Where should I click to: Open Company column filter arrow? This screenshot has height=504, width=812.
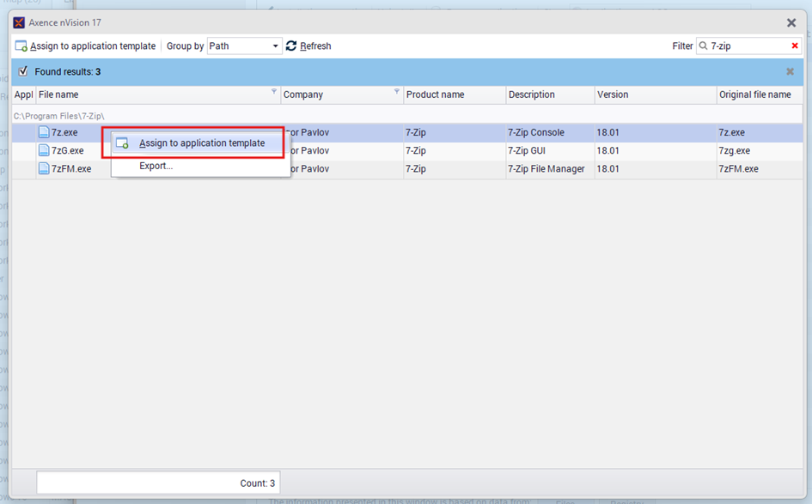[397, 91]
